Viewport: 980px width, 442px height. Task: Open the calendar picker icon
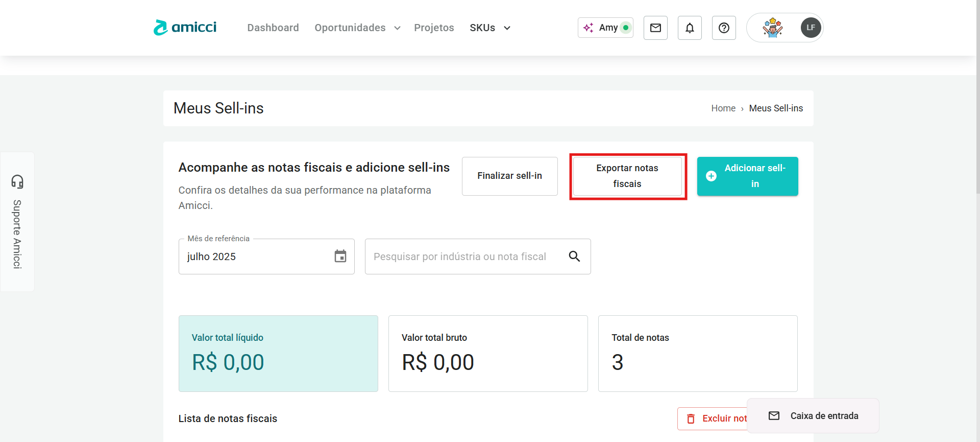pos(340,256)
